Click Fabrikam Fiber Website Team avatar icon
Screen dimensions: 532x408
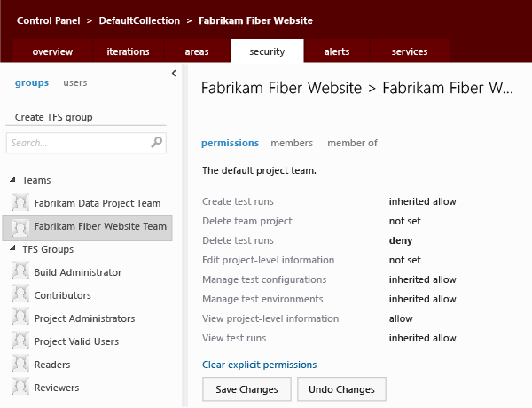click(20, 227)
